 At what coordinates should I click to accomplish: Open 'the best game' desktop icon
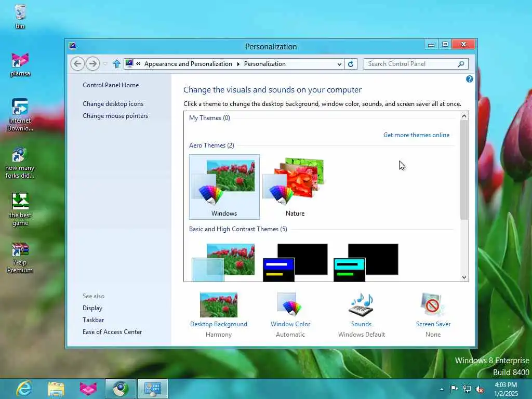pyautogui.click(x=20, y=209)
